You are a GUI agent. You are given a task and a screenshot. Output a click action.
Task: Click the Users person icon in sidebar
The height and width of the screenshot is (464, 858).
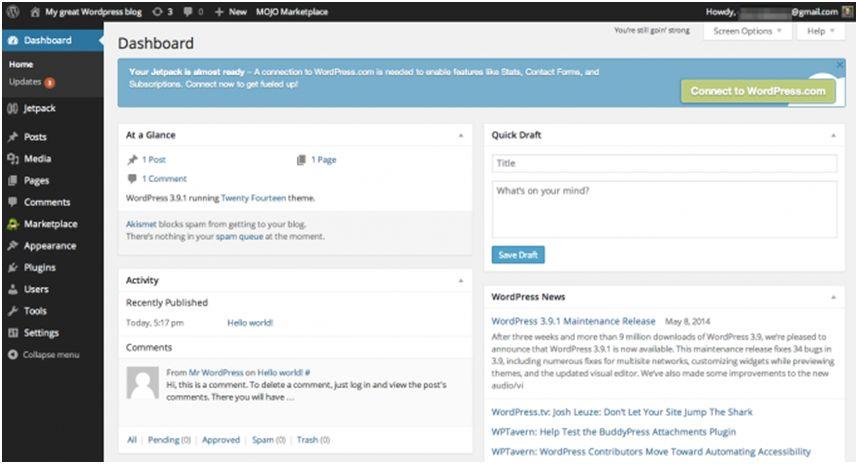coord(13,289)
